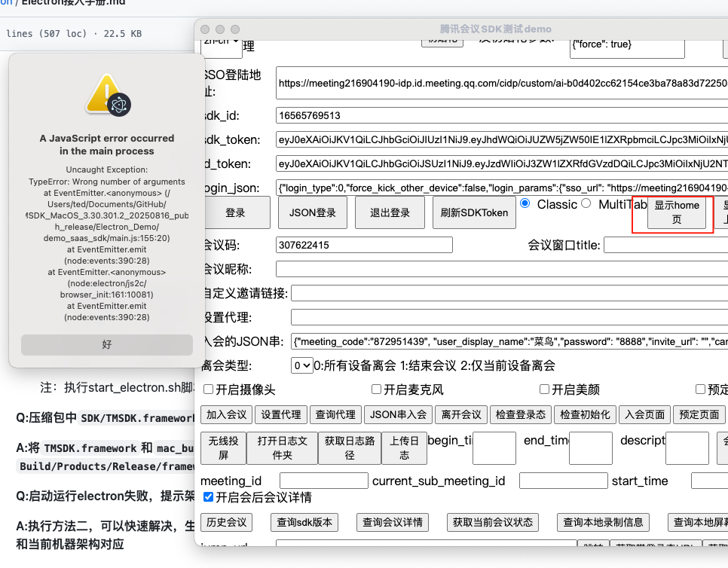
Task: Enable the 开启美颜 checkbox
Action: 545,389
